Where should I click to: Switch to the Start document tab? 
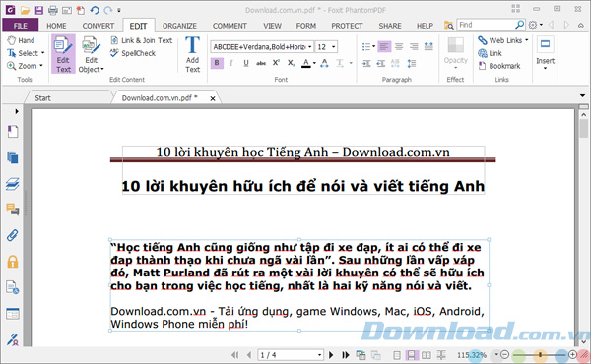[x=42, y=98]
